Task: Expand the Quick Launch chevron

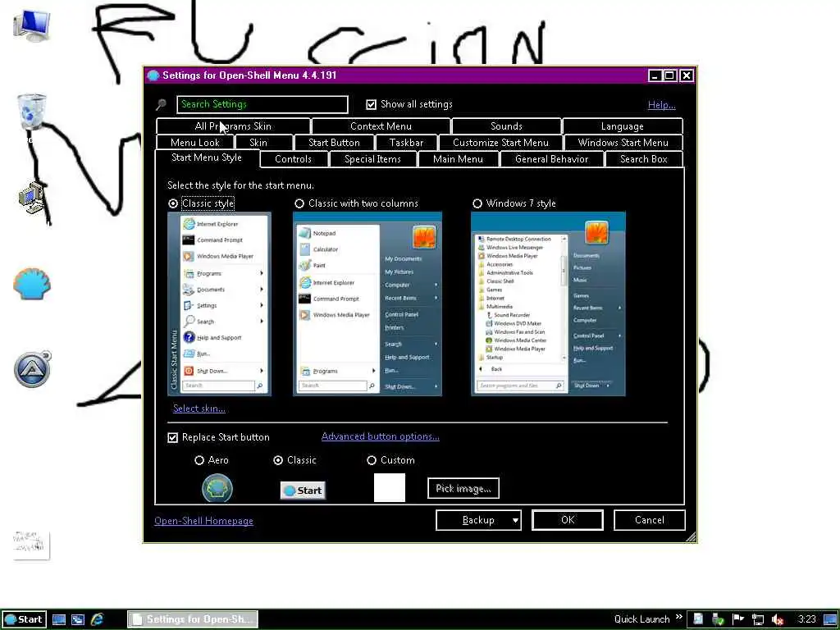Action: pos(679,617)
